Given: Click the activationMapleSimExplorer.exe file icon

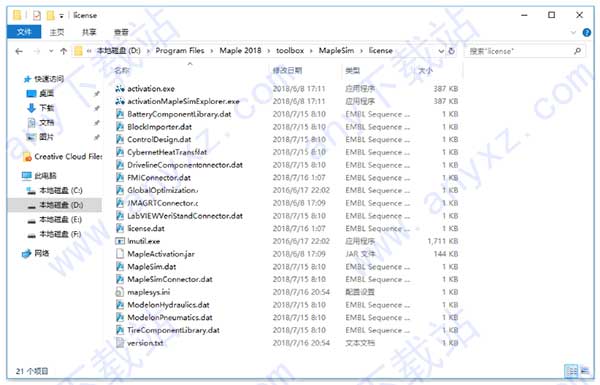Looking at the screenshot, I should pyautogui.click(x=120, y=101).
